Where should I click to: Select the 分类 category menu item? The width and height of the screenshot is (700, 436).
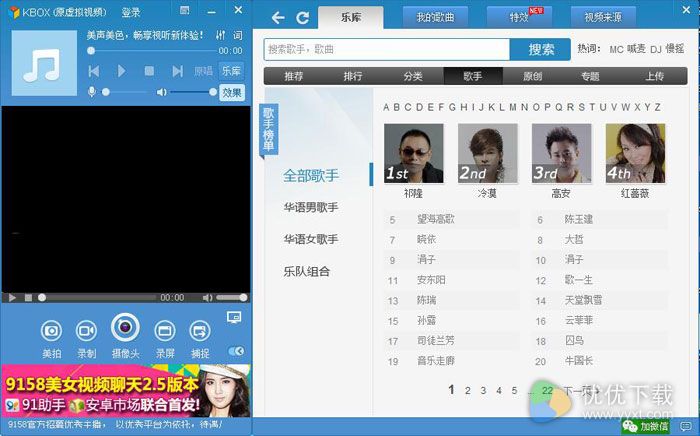(x=413, y=76)
